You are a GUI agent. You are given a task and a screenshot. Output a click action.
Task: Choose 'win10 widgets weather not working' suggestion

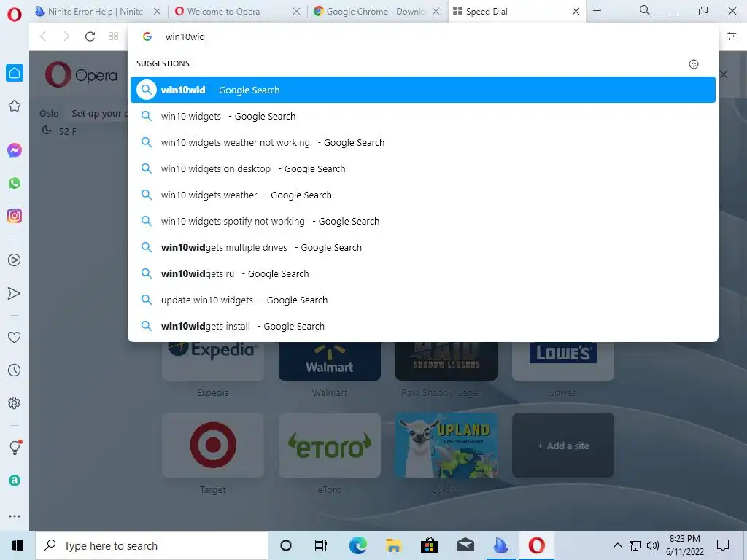[x=423, y=142]
